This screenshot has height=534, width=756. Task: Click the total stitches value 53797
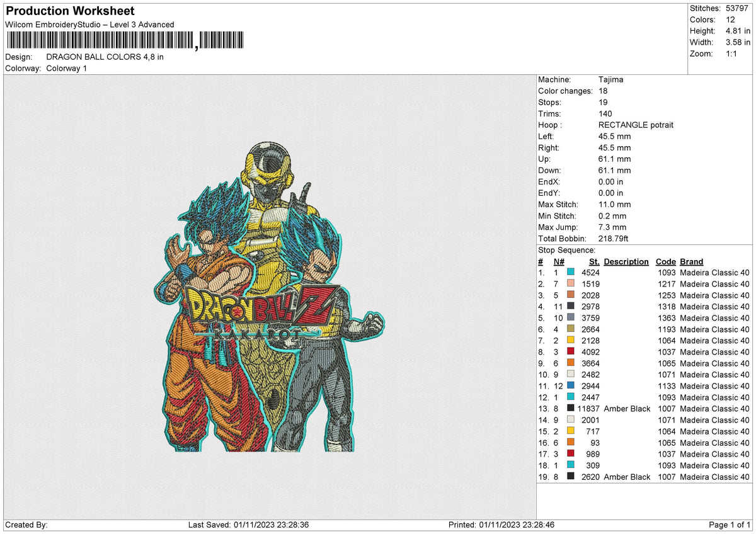pos(738,8)
